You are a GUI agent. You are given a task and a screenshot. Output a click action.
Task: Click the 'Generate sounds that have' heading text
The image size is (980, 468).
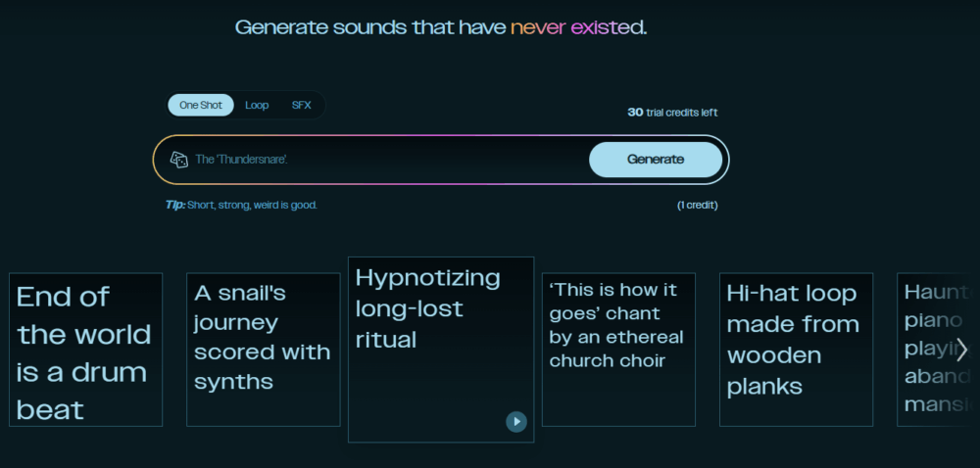point(370,27)
